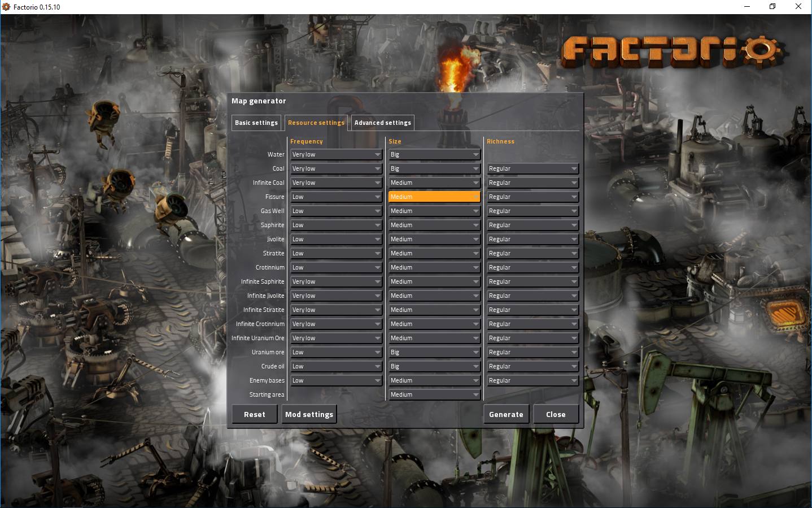Open the Infinite Crotinnium richness dropdown
The height and width of the screenshot is (508, 812).
pyautogui.click(x=533, y=324)
